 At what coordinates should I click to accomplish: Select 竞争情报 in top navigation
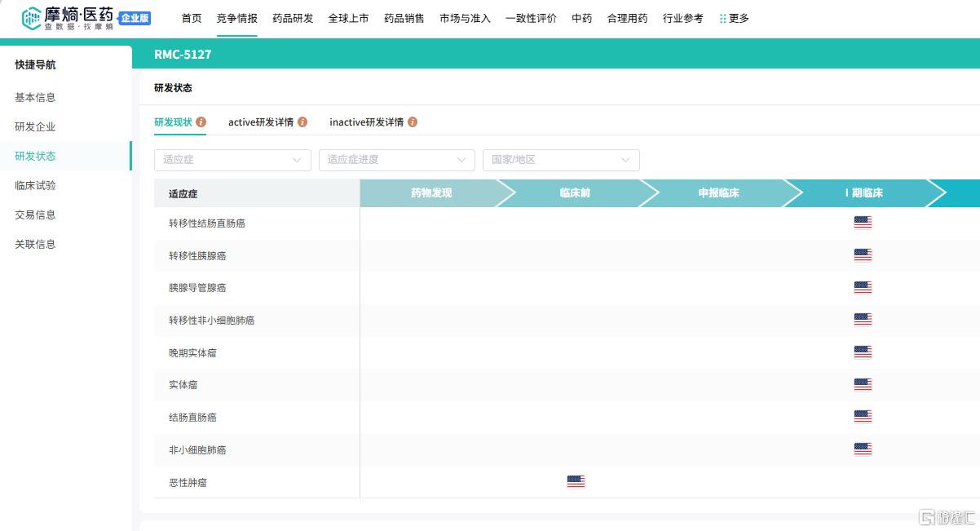pos(237,19)
